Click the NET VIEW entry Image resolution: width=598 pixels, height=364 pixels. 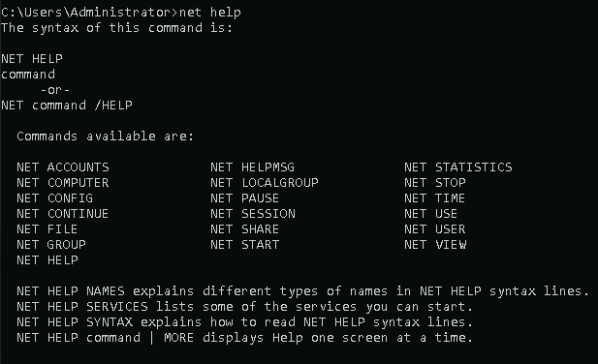tap(435, 245)
